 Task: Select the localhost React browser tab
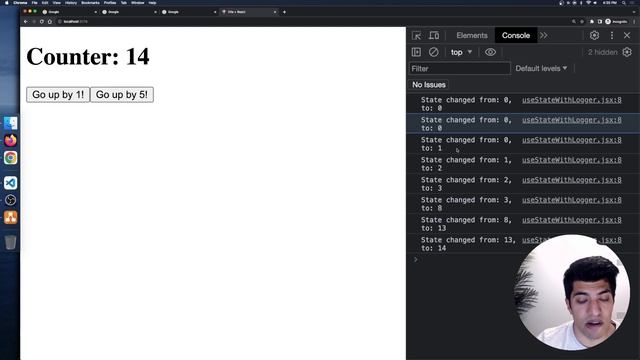pos(249,12)
